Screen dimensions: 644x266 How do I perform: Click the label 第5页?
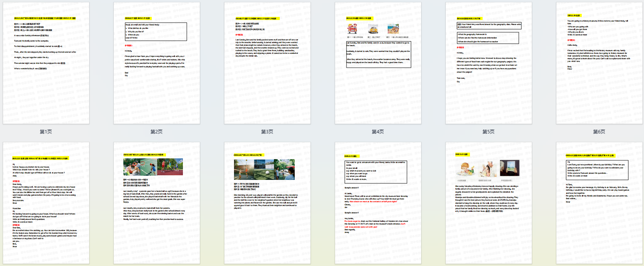coord(489,131)
